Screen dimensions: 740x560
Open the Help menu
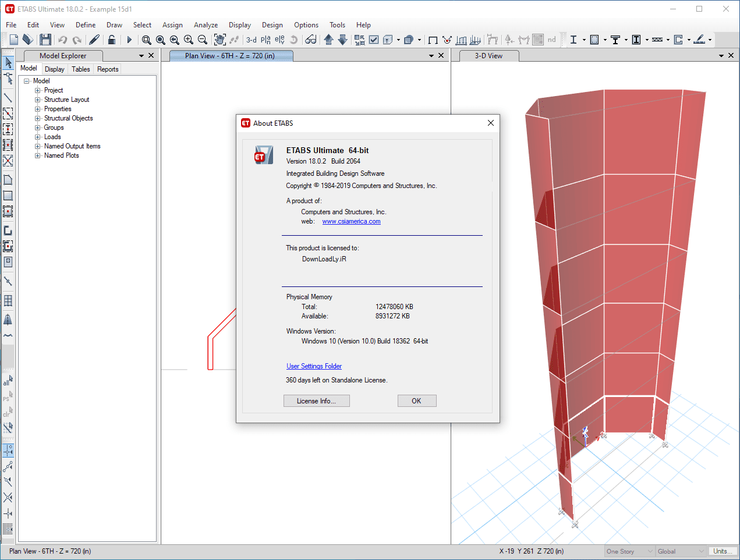(x=363, y=25)
